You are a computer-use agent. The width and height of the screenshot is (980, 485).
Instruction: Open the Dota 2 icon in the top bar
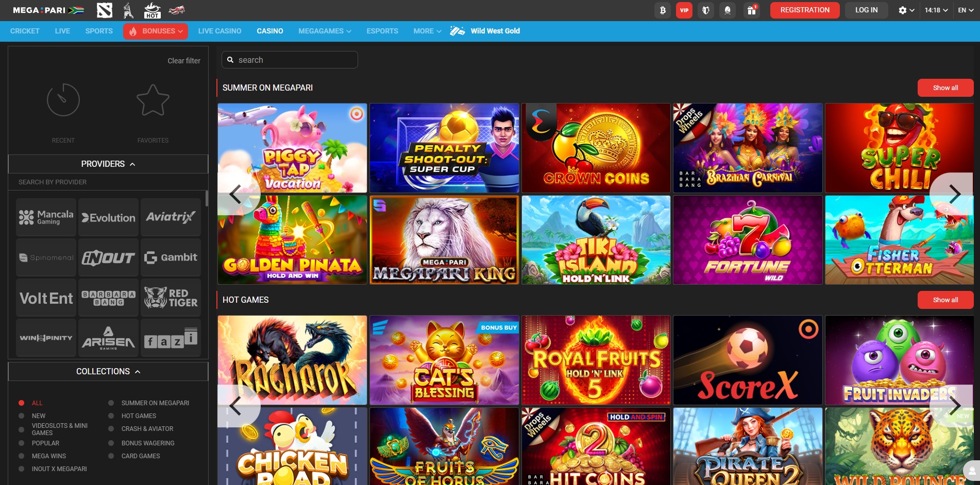point(105,10)
